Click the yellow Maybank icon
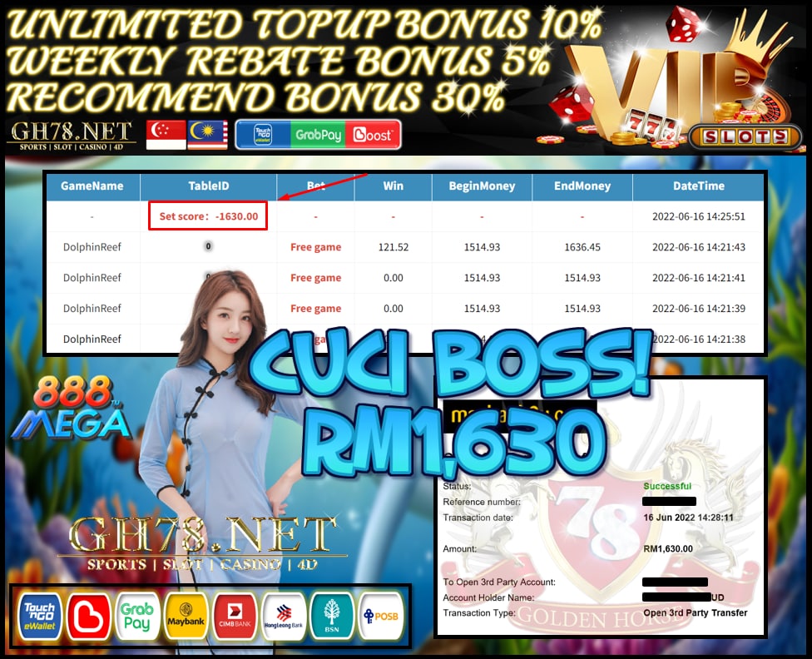The height and width of the screenshot is (659, 812). 186,617
